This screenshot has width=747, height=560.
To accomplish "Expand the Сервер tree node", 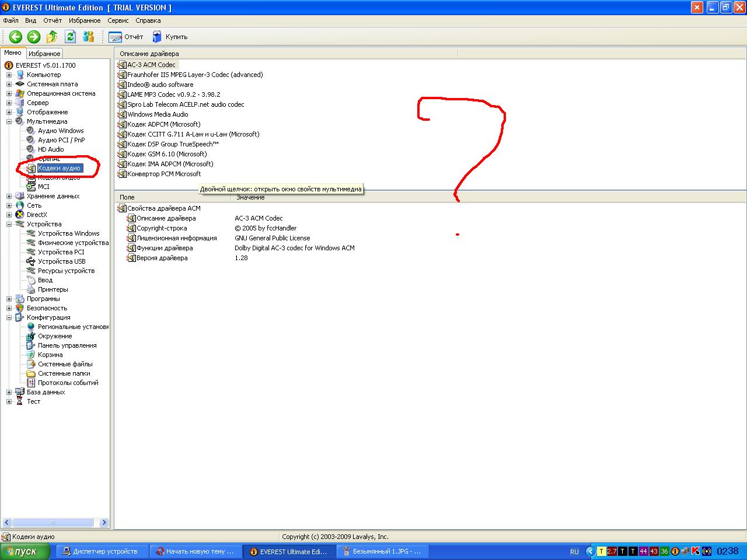I will pos(9,103).
